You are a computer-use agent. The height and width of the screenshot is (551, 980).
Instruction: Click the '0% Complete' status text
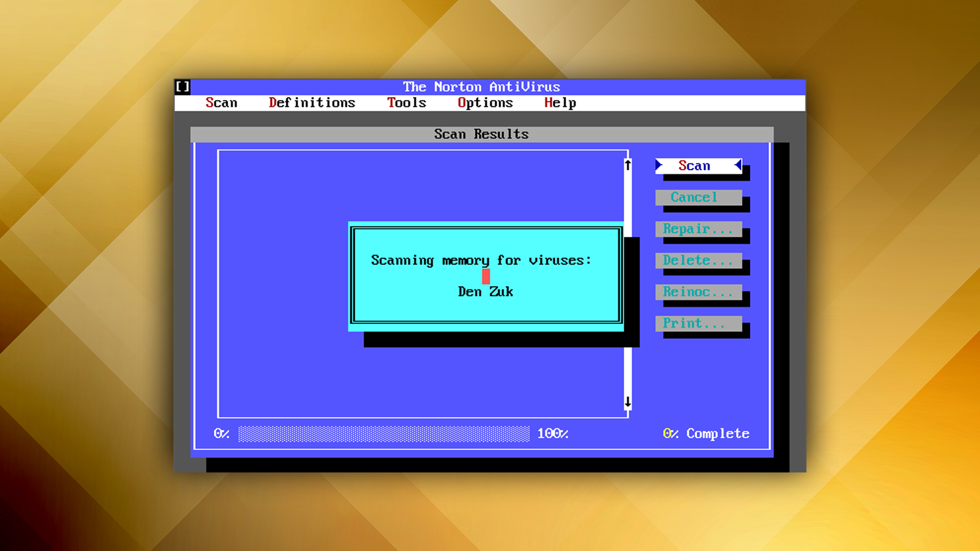click(706, 434)
